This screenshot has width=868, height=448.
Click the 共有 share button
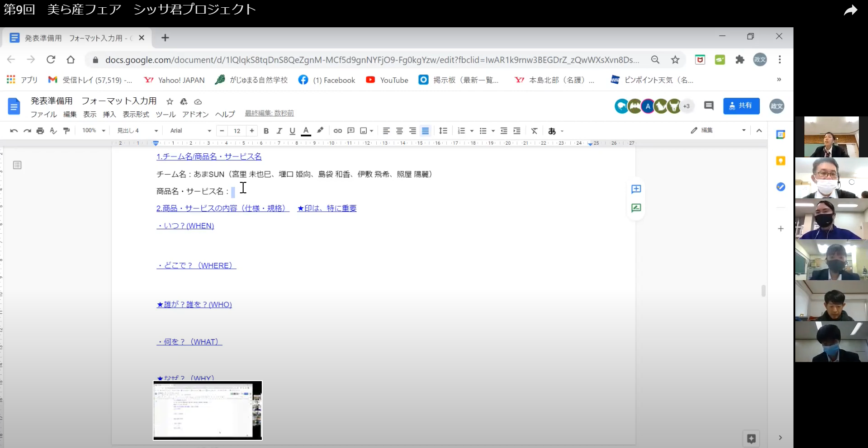coord(741,106)
